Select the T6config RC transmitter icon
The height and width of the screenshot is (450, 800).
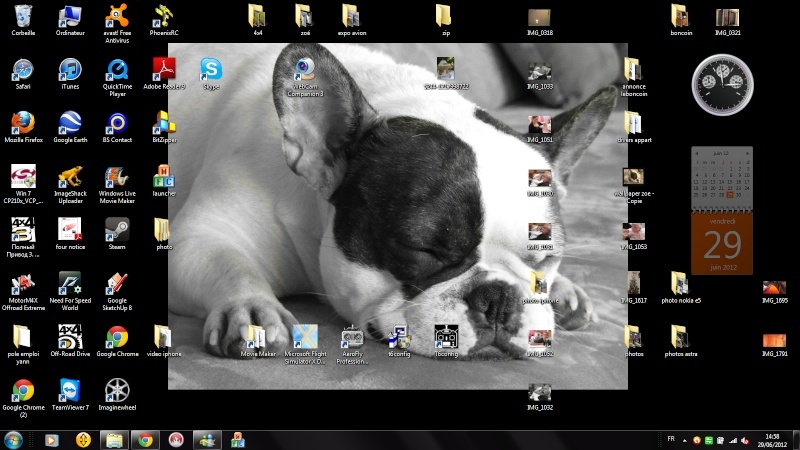click(446, 340)
